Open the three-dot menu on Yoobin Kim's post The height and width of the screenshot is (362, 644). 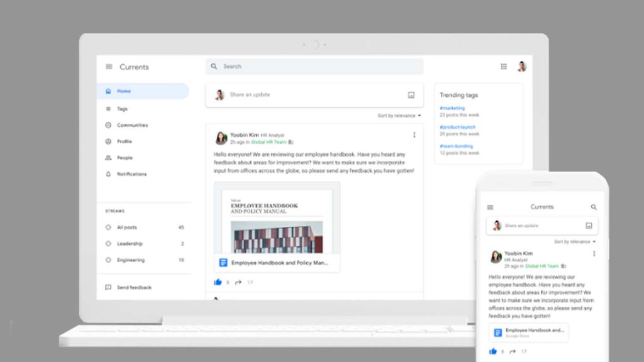(414, 134)
